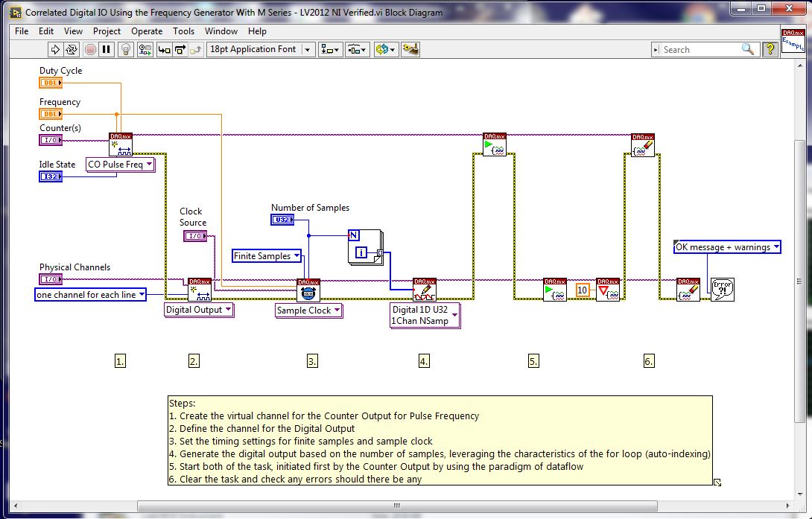
Task: Select the Simple Error Handler node
Action: click(x=723, y=290)
